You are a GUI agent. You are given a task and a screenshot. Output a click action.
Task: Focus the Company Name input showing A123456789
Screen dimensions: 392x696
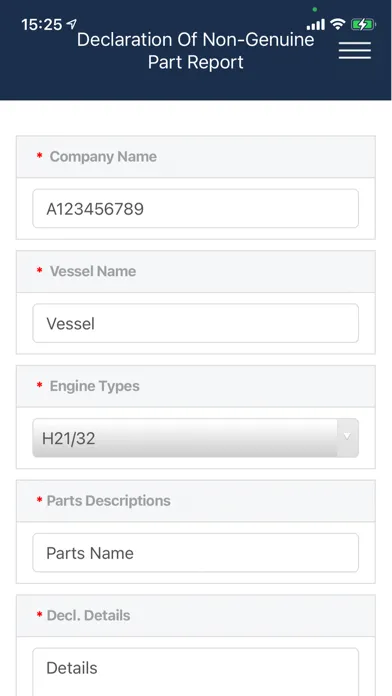(x=195, y=209)
